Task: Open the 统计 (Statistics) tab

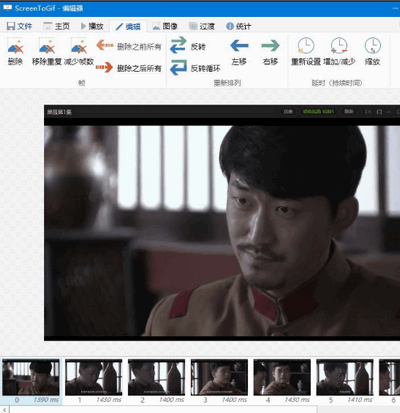Action: [238, 26]
